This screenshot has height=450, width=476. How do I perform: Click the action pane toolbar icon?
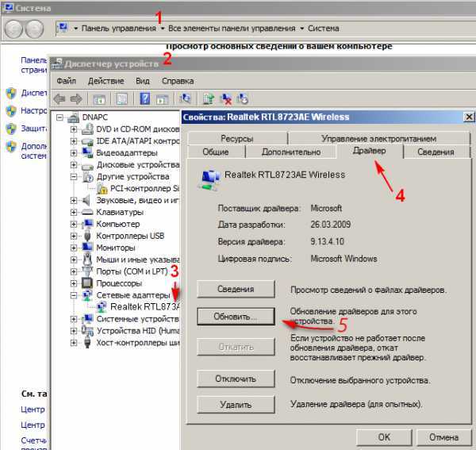pos(162,99)
